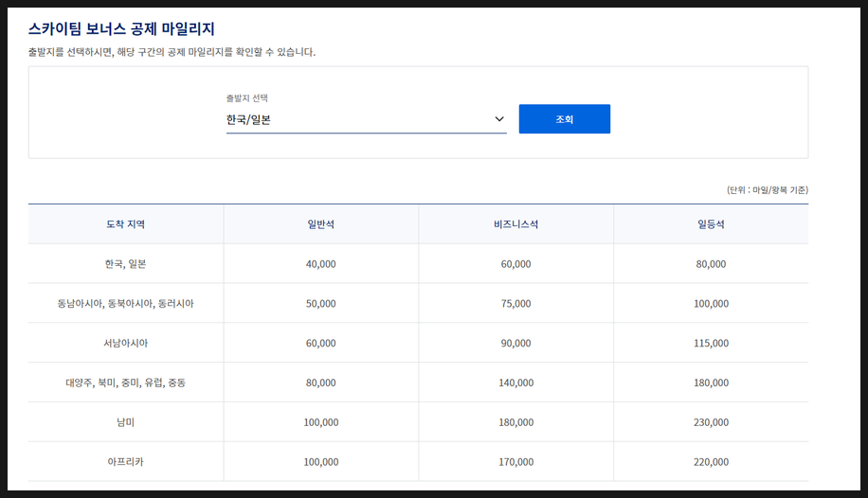Click the 220,000 first class value
Viewport: 868px width, 498px height.
point(711,461)
